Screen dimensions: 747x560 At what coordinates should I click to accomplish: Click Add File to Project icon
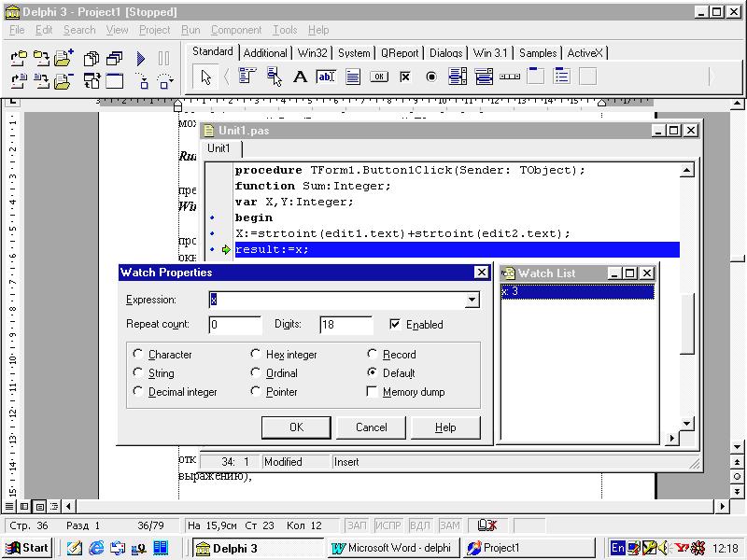pos(64,58)
